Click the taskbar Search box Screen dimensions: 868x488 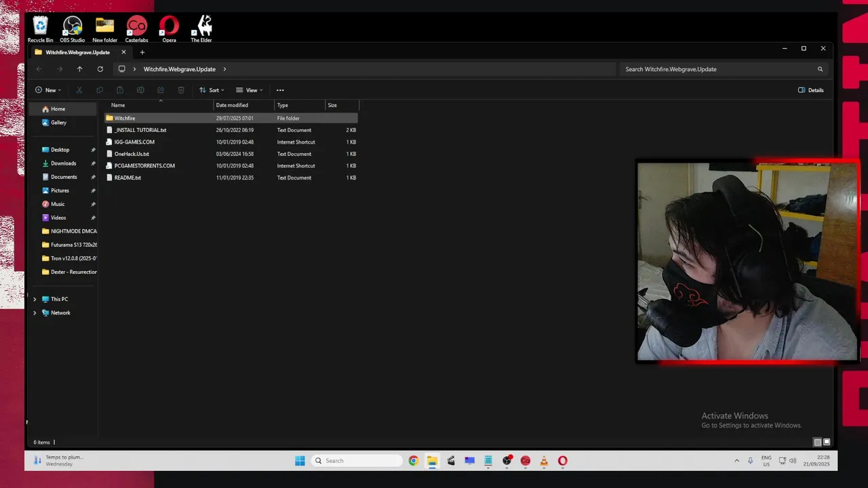(x=357, y=461)
